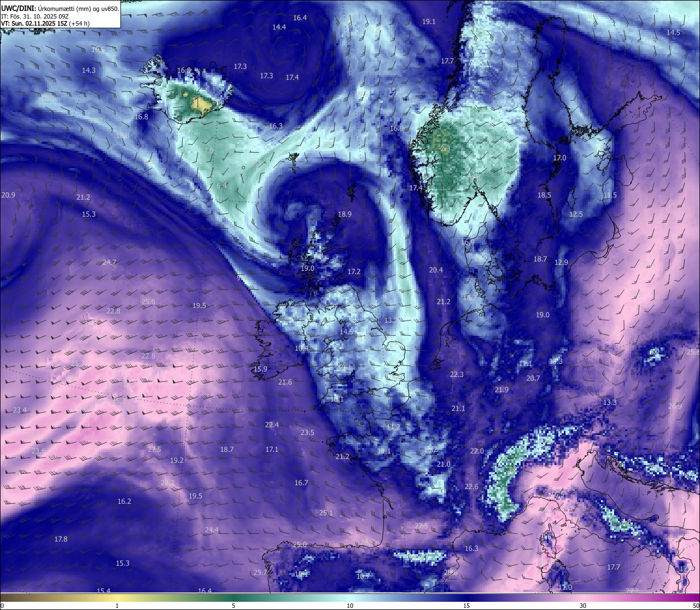Click the map value 15.9
The image size is (700, 610).
260,369
